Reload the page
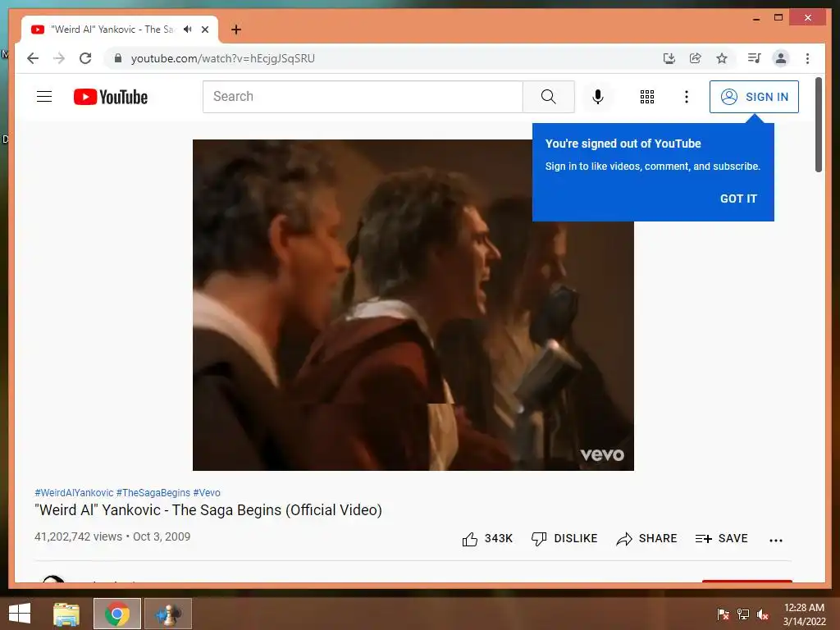The image size is (840, 630). pos(85,58)
